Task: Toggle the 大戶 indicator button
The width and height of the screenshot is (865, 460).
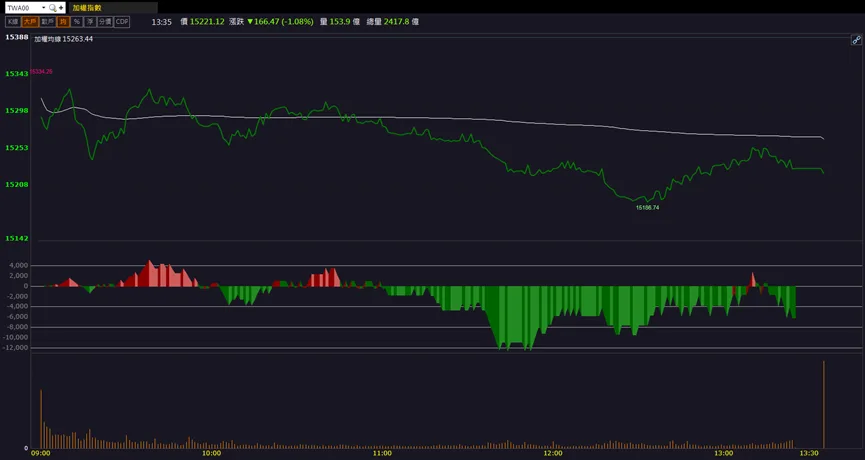Action: (x=30, y=22)
